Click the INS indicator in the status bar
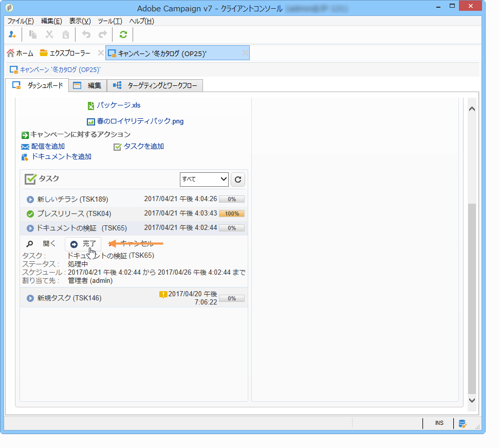 439,423
